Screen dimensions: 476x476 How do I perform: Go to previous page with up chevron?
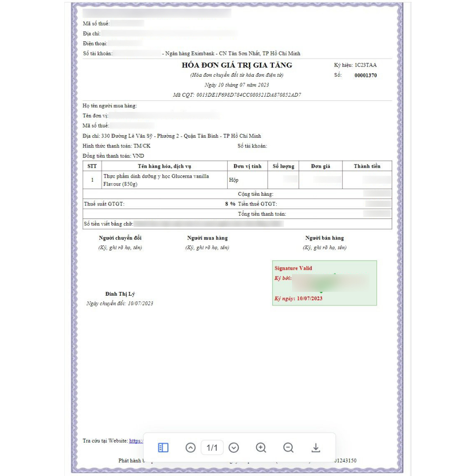pyautogui.click(x=191, y=448)
